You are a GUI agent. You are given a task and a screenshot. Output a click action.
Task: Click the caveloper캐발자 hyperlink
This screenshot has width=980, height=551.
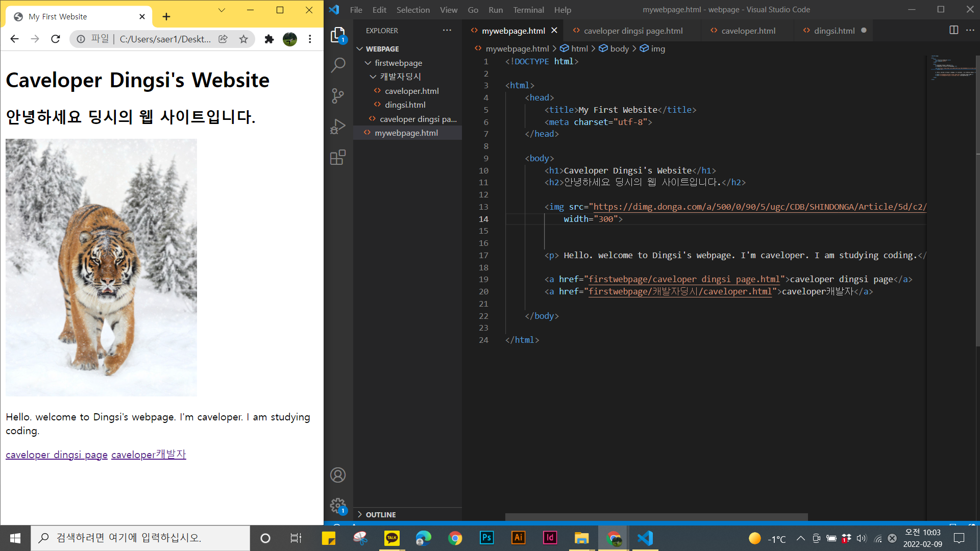tap(149, 455)
